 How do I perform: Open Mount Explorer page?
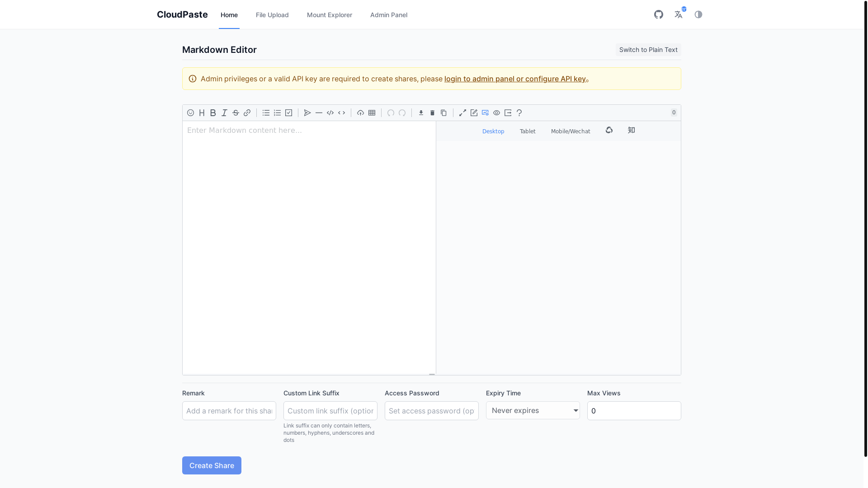(x=330, y=15)
